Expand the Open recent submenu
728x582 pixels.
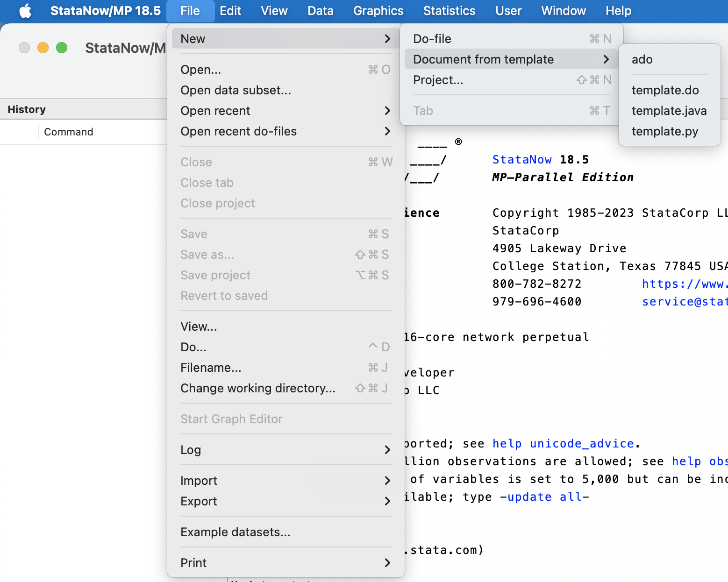tap(285, 111)
